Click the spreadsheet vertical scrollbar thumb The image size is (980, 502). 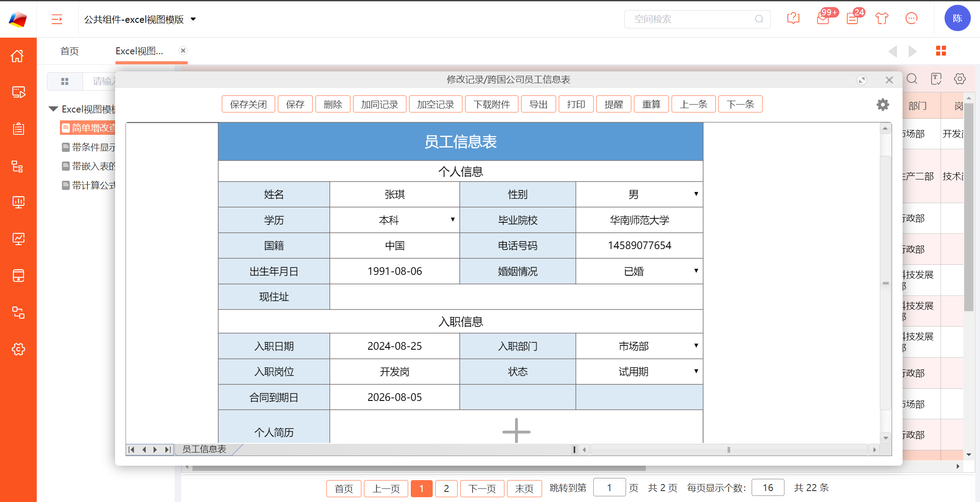pos(885,283)
